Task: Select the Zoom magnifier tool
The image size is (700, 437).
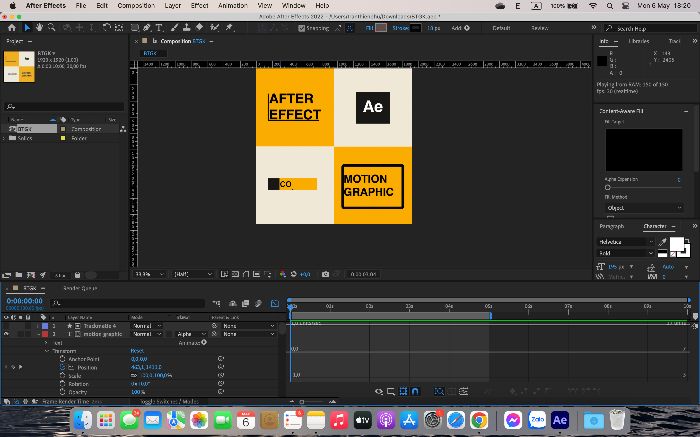Action: pos(51,28)
